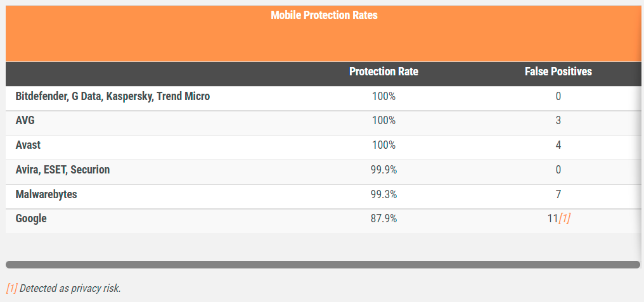Viewport: 644px width, 302px height.
Task: Click the 100% protection rate in AVG row
Action: (x=383, y=120)
